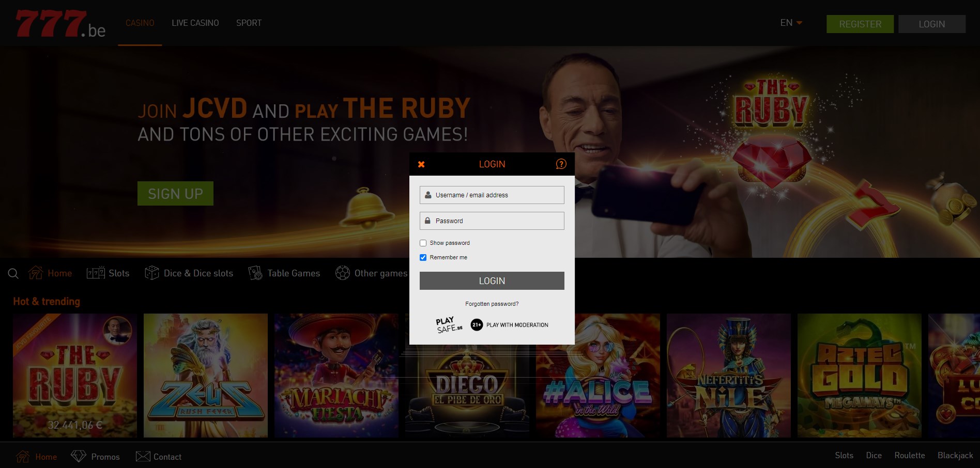Click the Dice footer shortcut link
The height and width of the screenshot is (468, 980).
(874, 455)
